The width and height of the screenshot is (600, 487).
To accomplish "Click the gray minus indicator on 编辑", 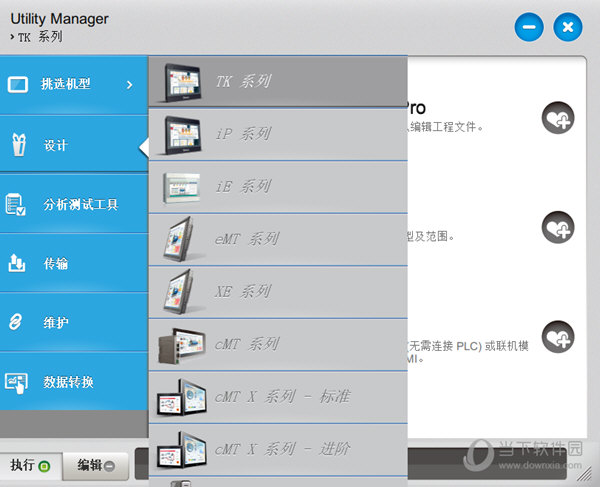I will tap(109, 466).
